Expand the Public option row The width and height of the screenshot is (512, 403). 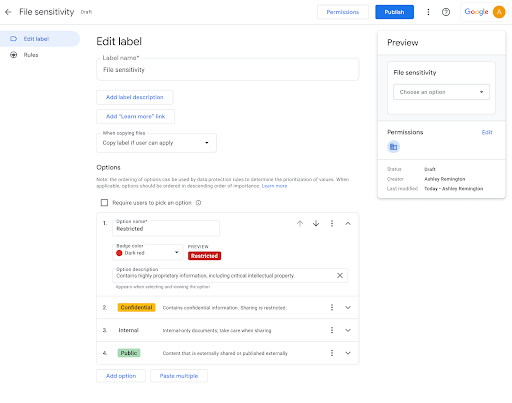point(348,353)
